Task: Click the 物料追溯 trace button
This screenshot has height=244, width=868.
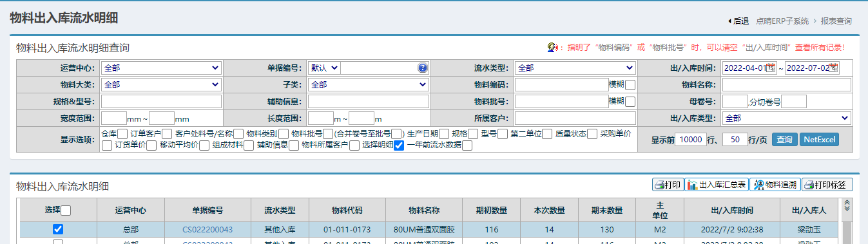Action: (775, 185)
